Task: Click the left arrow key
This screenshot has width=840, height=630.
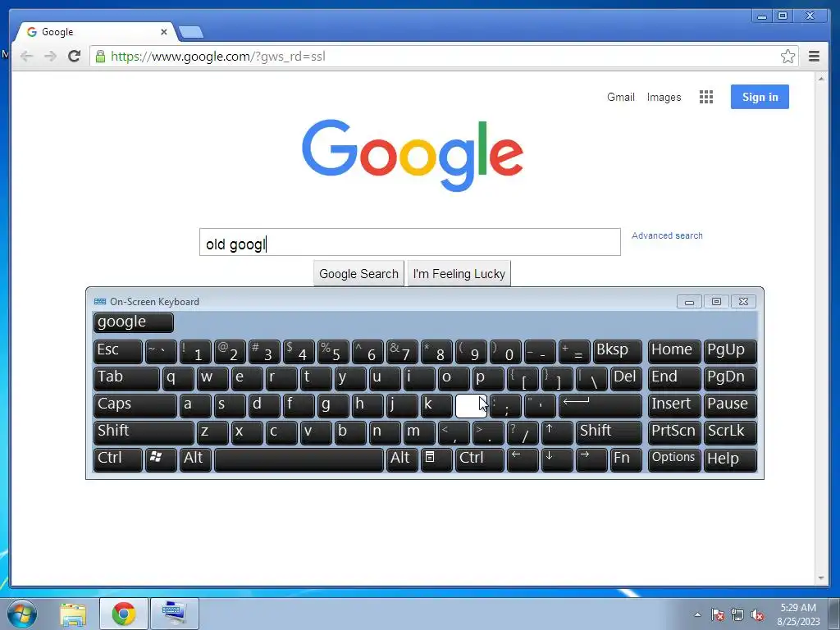Action: click(x=523, y=459)
